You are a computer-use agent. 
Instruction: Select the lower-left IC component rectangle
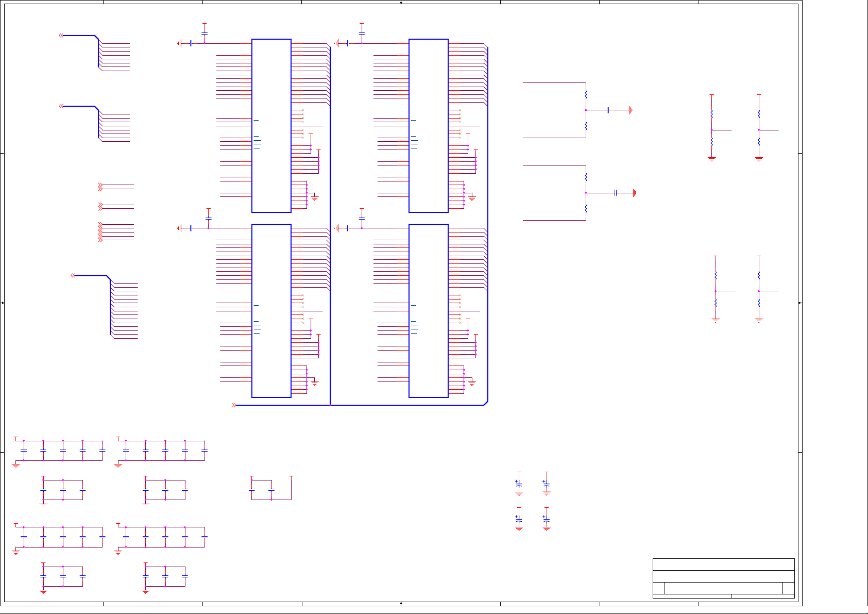(x=271, y=311)
